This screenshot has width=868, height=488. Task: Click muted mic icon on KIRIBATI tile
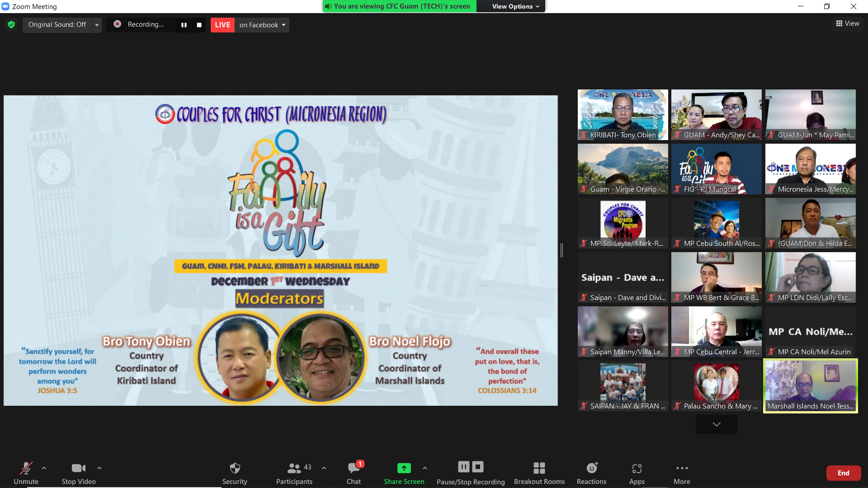(584, 135)
